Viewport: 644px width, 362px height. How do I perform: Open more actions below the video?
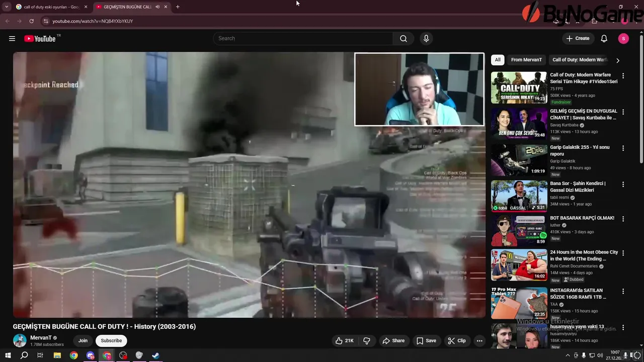pos(479,341)
